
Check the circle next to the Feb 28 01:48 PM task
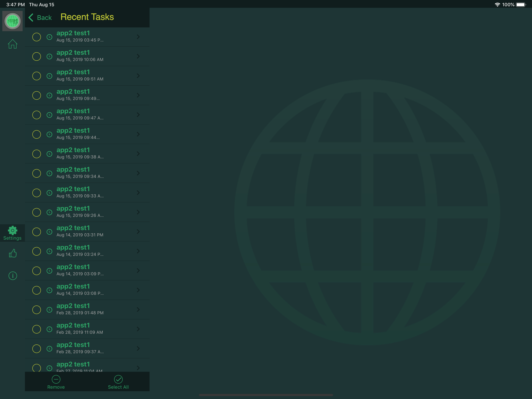coord(37,310)
